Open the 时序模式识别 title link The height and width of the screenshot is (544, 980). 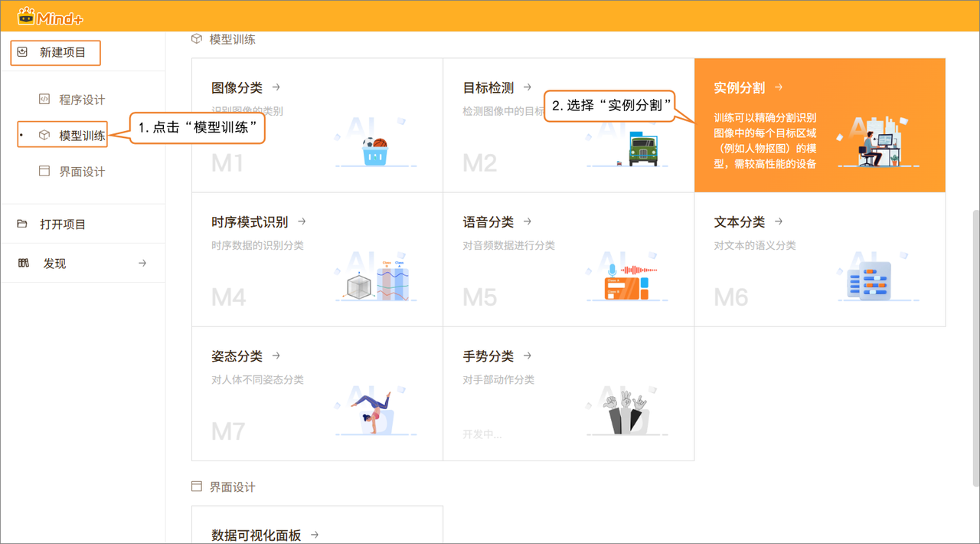[x=250, y=222]
